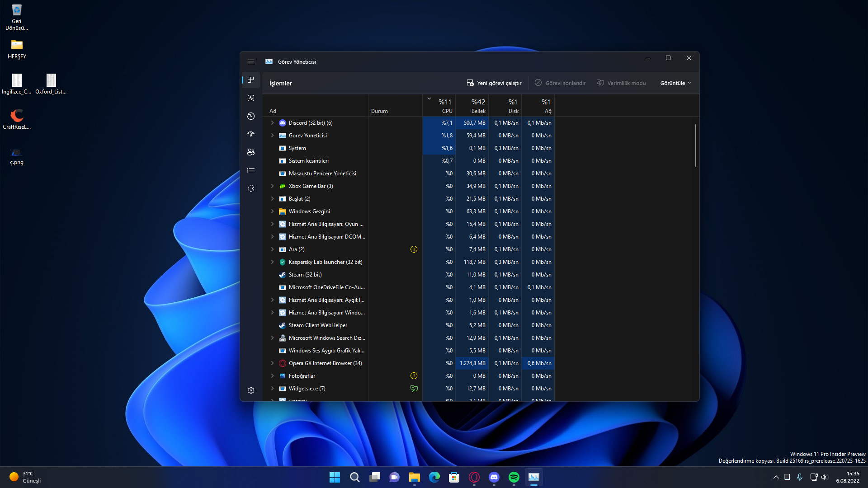The height and width of the screenshot is (488, 868).
Task: Expand the Discord (32 bit) process group
Action: click(x=272, y=123)
